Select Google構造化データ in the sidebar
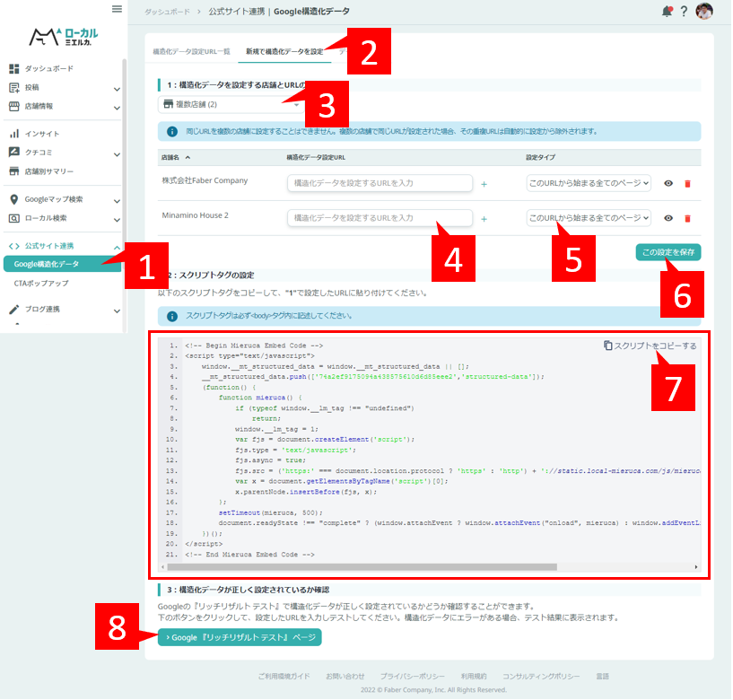Viewport: 733px width, 700px height. [62, 264]
